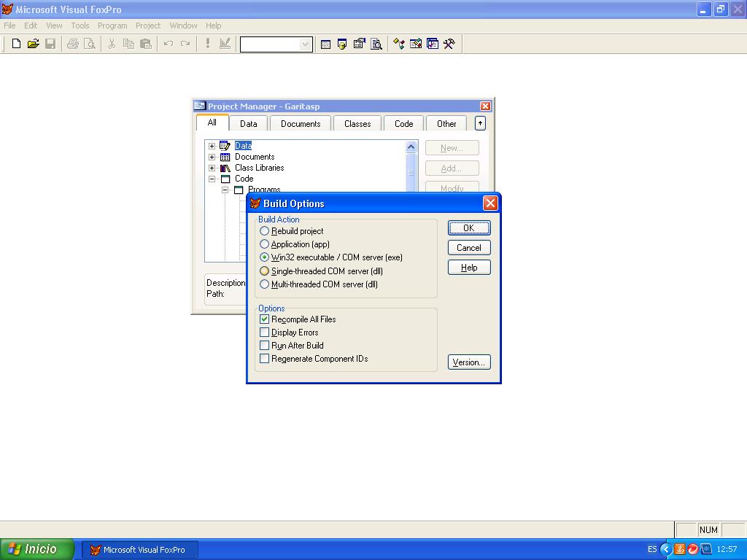Screen dimensions: 747x560
Task: Collapse the Code tree node
Action: (212, 179)
